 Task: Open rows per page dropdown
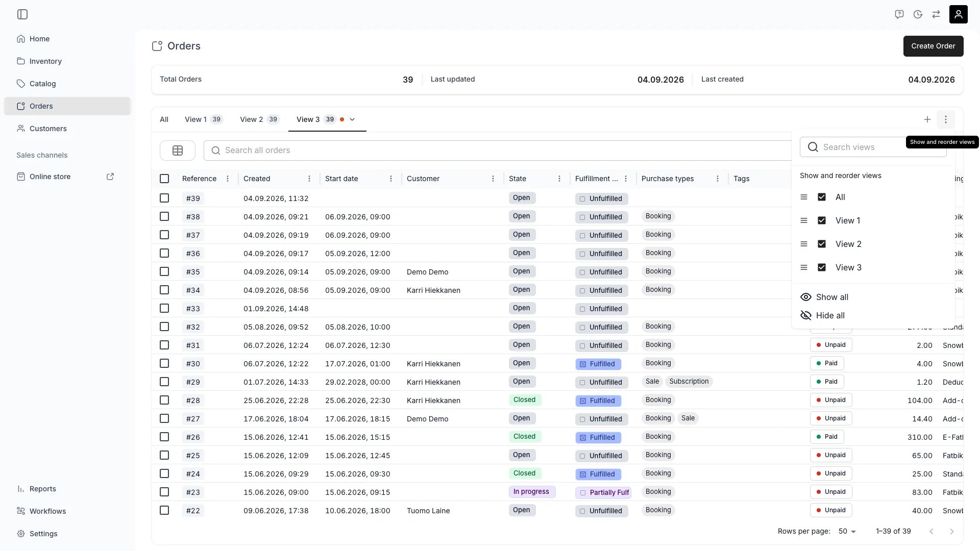click(847, 531)
